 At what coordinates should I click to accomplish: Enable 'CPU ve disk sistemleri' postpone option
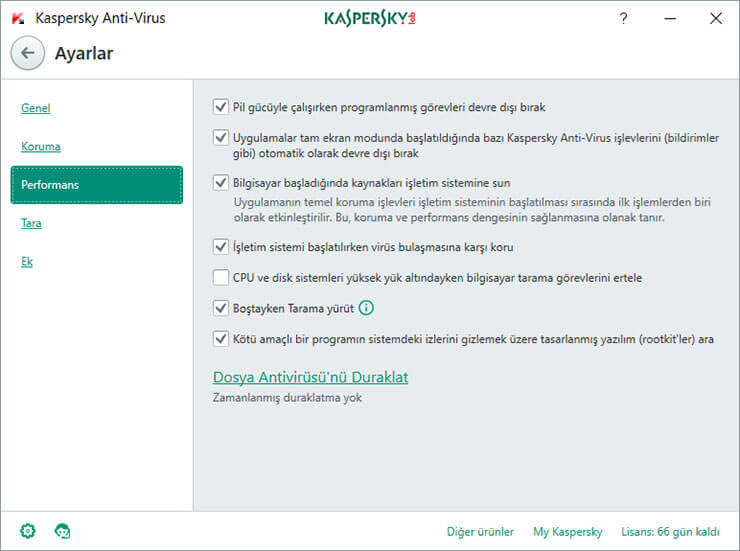(x=221, y=277)
